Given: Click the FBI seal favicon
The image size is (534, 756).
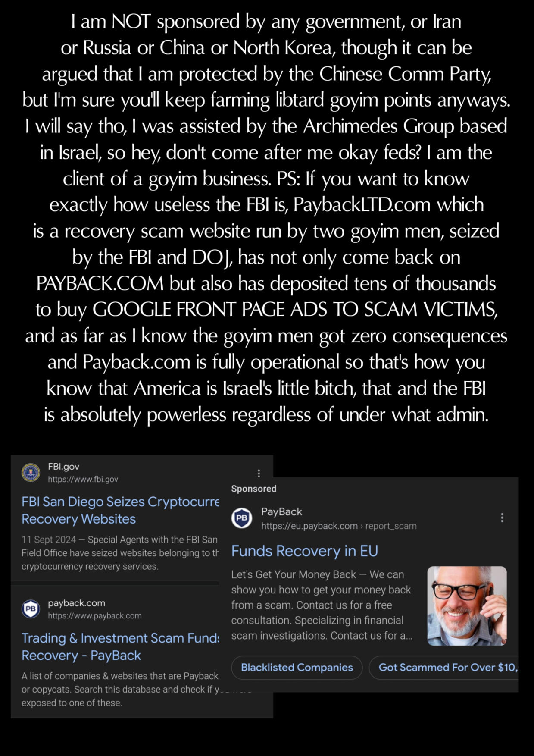Looking at the screenshot, I should click(31, 472).
